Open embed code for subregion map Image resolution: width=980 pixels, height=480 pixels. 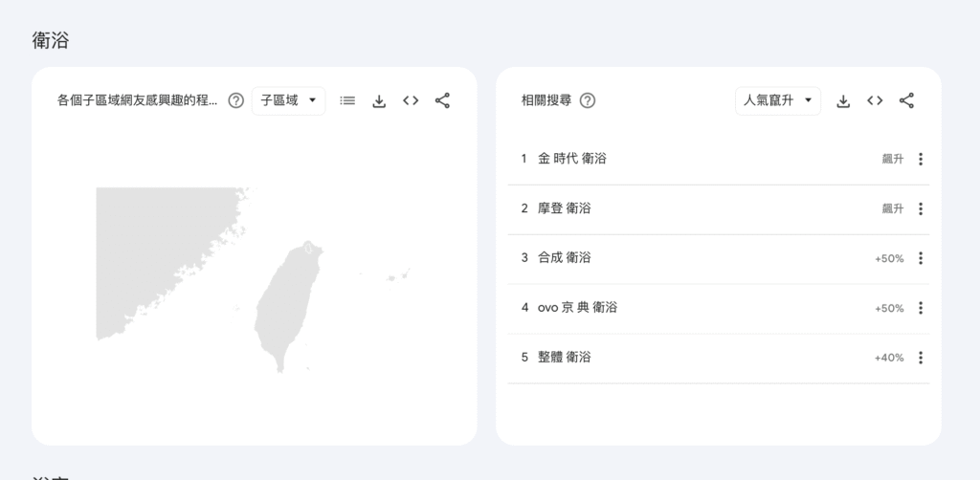(x=411, y=100)
